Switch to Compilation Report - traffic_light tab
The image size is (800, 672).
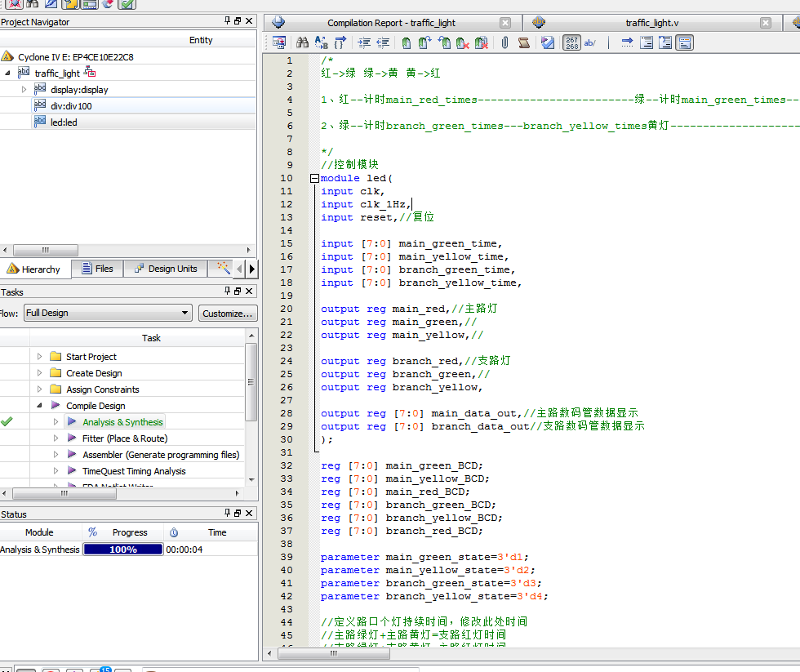pos(391,23)
